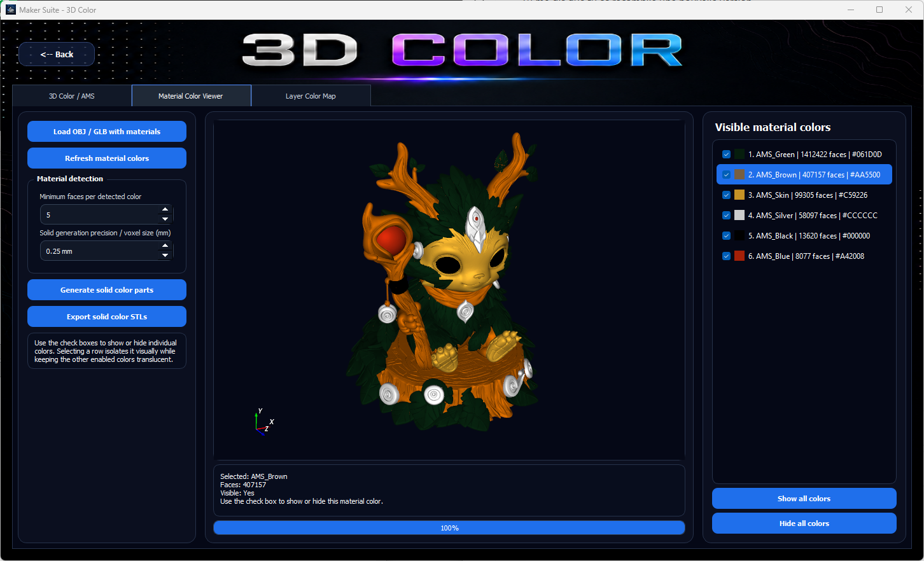Increase minimum faces per detected color

(165, 210)
